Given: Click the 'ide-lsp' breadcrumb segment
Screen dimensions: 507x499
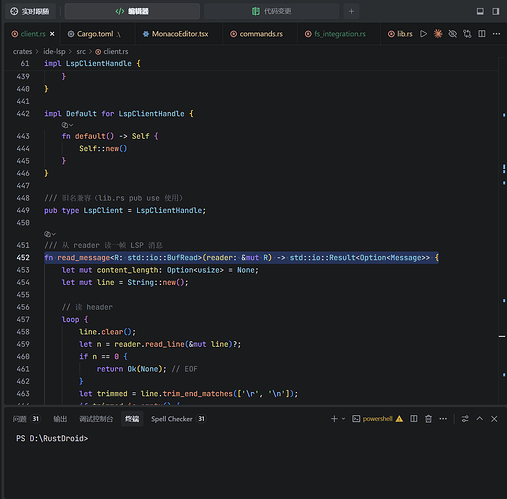Looking at the screenshot, I should tap(54, 51).
